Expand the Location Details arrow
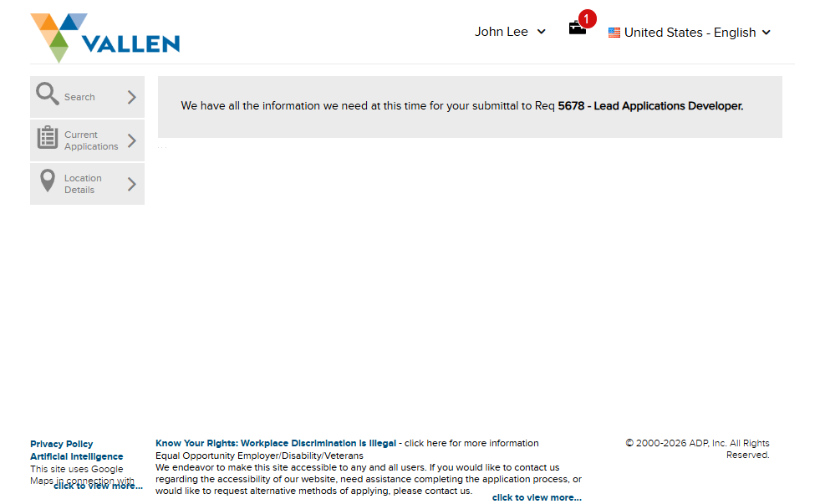The height and width of the screenshot is (504, 825). click(x=131, y=184)
